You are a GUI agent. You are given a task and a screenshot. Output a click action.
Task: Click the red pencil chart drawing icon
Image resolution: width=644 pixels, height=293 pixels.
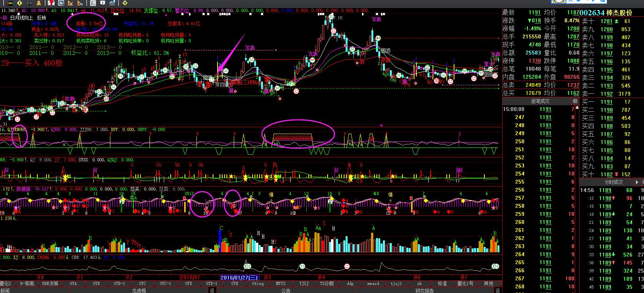pyautogui.click(x=51, y=3)
